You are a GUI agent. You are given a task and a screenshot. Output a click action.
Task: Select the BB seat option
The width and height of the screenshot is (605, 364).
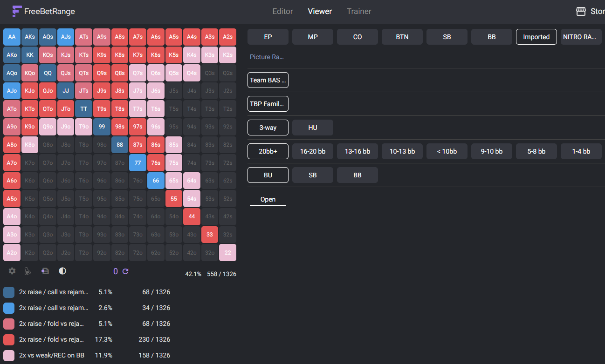[x=357, y=175]
